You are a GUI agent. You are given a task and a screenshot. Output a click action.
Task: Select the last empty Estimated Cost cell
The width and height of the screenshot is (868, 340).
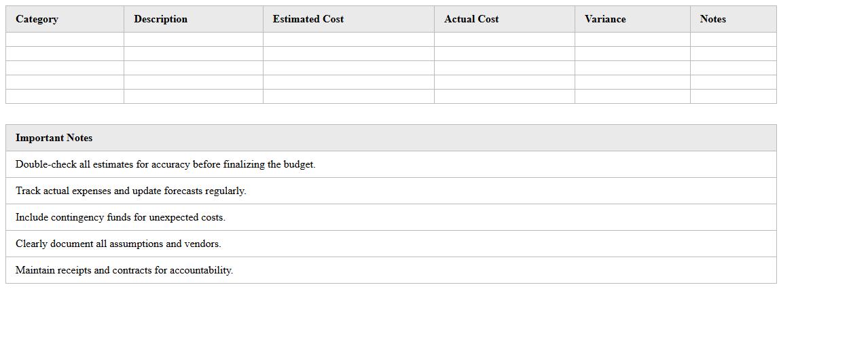coord(348,96)
